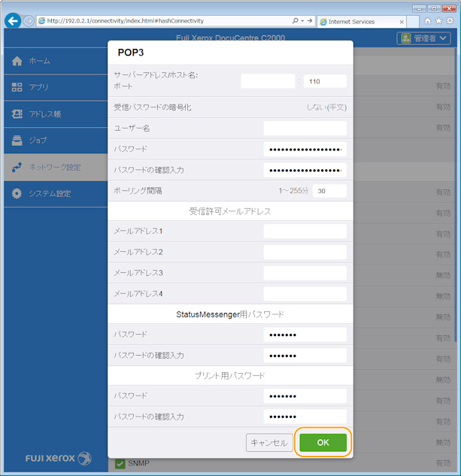Screen dimensions: 461x476
Task: Select アドレス帳 address book icon
Action: [x=17, y=114]
